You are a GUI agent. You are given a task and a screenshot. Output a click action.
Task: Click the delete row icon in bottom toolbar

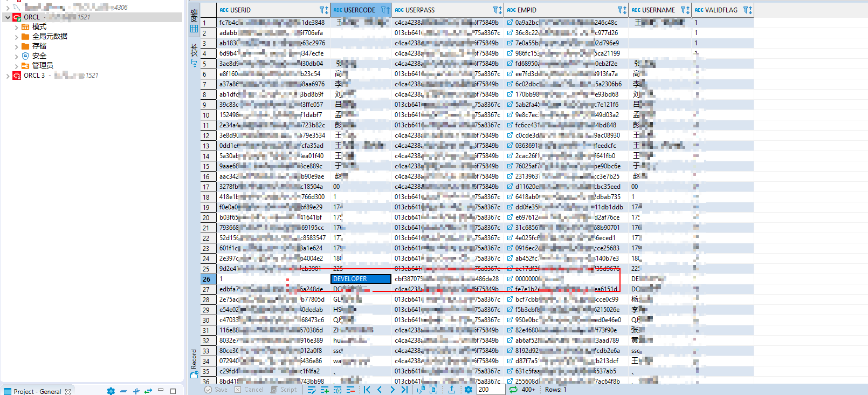click(350, 390)
